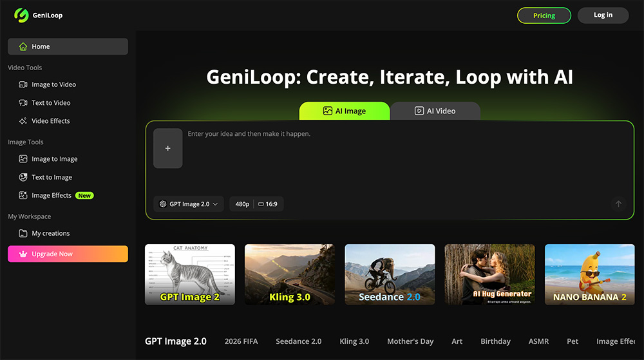
Task: Open the Seedance 2.0 biker thumbnail
Action: [390, 274]
